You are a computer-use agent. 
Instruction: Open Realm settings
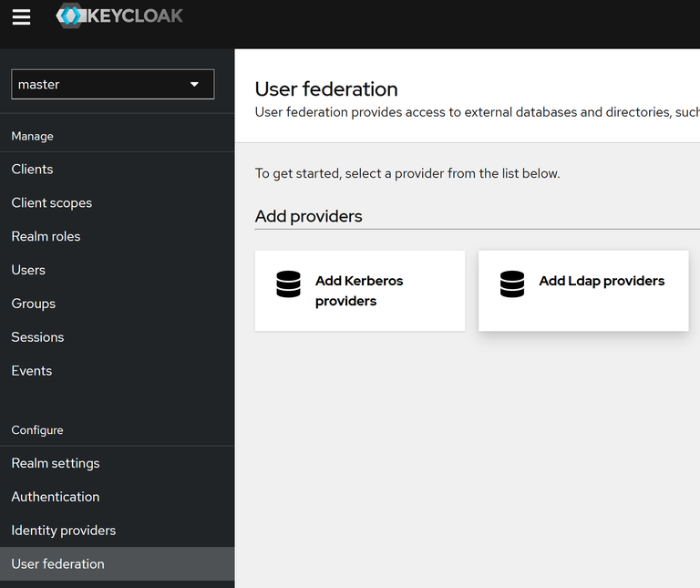pos(117,463)
